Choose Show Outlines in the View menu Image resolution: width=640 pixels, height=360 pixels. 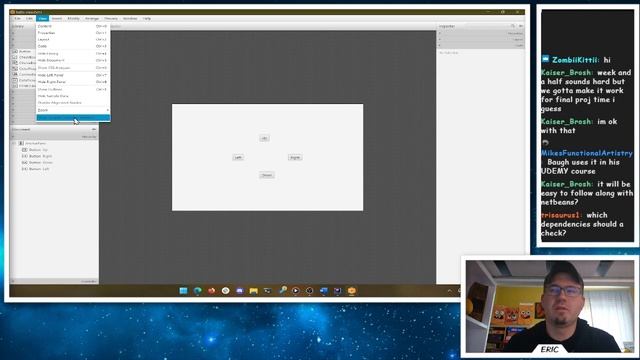[x=73, y=89]
